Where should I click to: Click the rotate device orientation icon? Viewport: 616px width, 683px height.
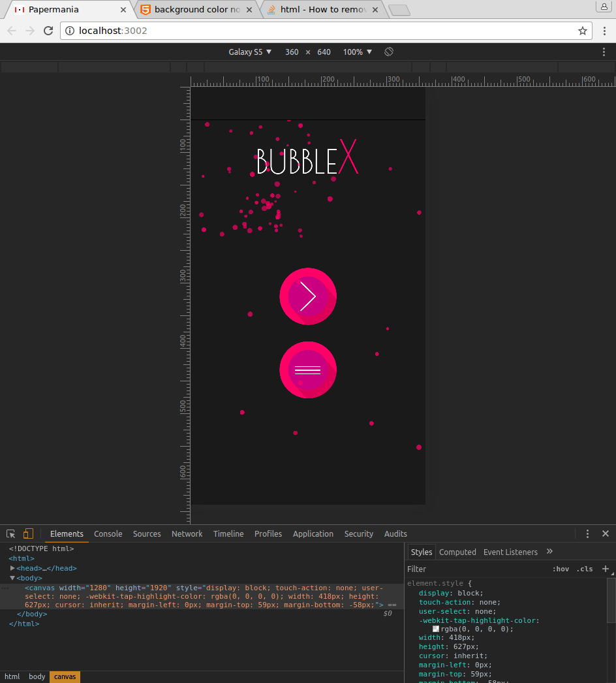388,52
